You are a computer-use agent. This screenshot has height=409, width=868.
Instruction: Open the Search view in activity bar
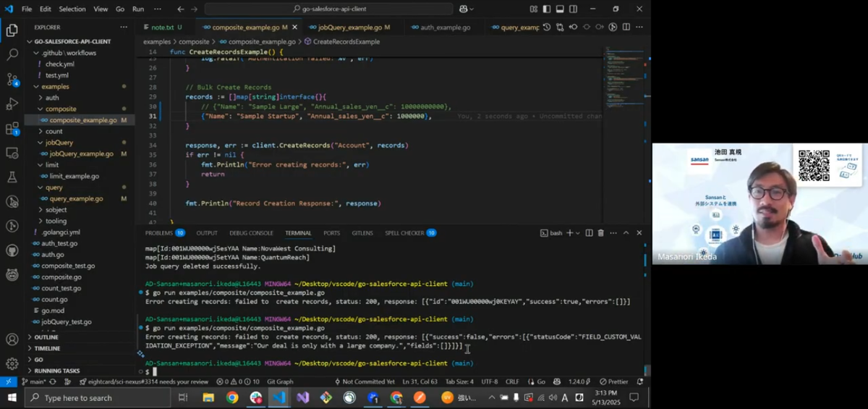tap(12, 54)
